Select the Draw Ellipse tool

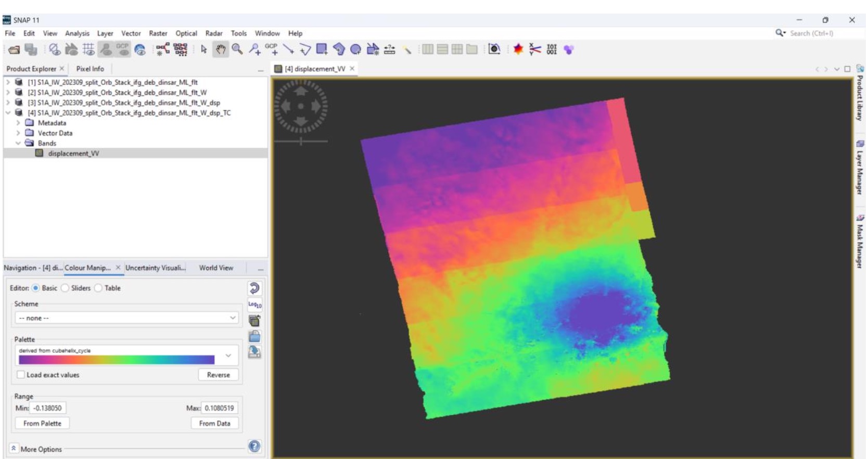click(x=355, y=49)
